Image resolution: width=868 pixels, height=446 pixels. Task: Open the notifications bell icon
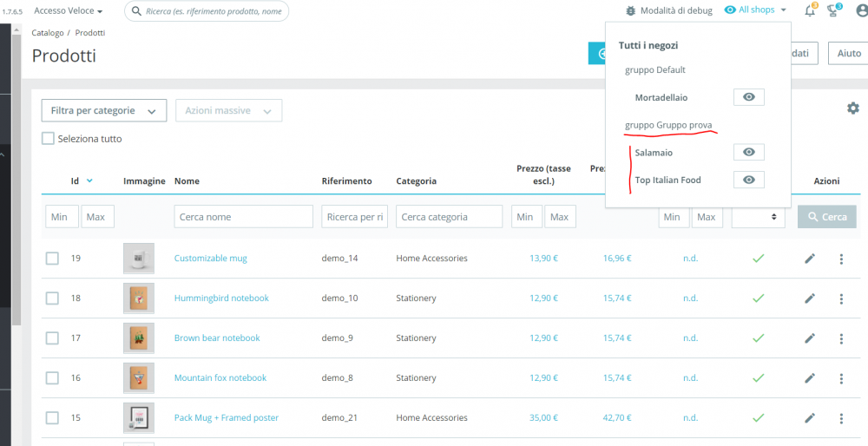click(x=810, y=10)
